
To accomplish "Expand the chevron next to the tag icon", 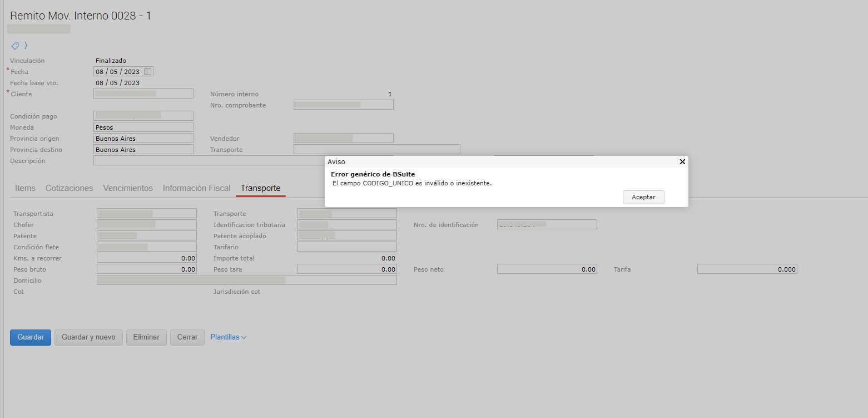I will click(26, 46).
